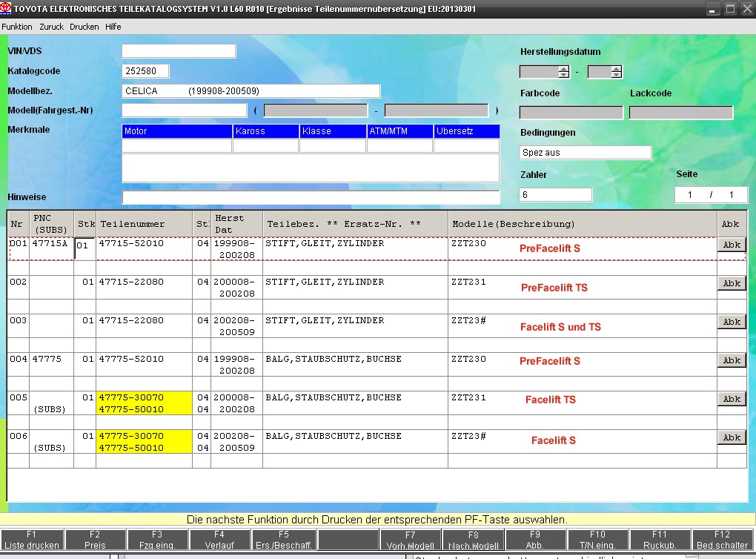This screenshot has width=756, height=559.
Task: Click the F8 Nach.Modell button
Action: coord(474,540)
